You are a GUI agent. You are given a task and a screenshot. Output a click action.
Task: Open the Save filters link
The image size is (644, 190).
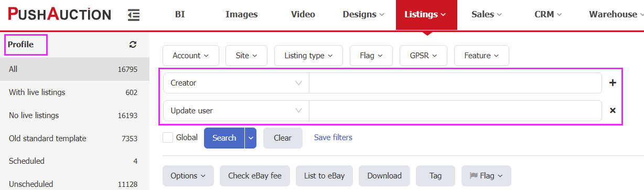pos(333,138)
